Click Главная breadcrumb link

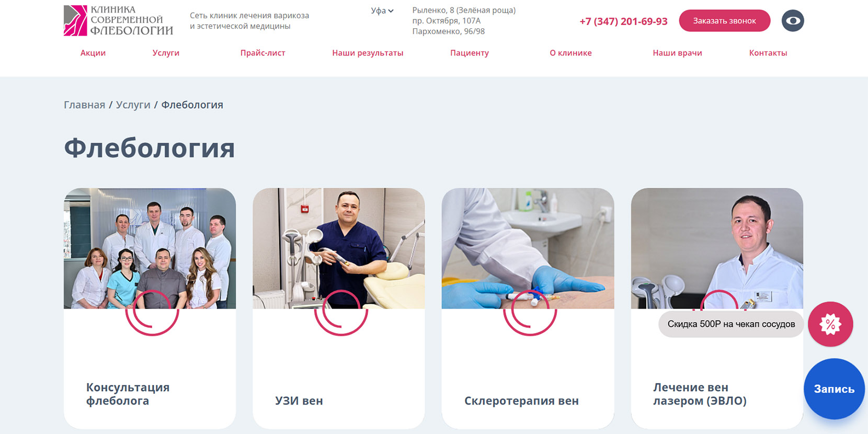point(84,105)
